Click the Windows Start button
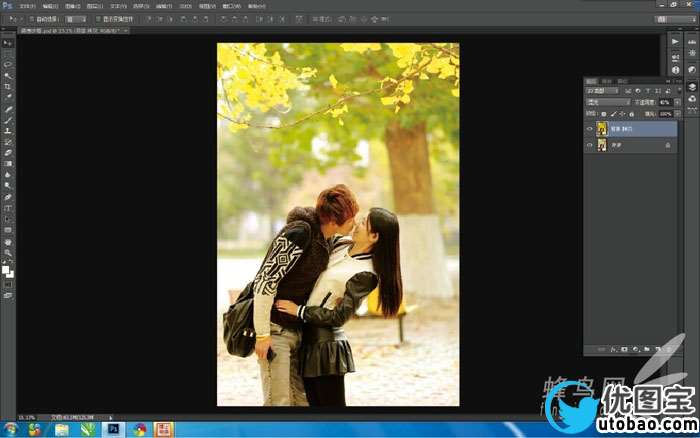 coord(10,429)
